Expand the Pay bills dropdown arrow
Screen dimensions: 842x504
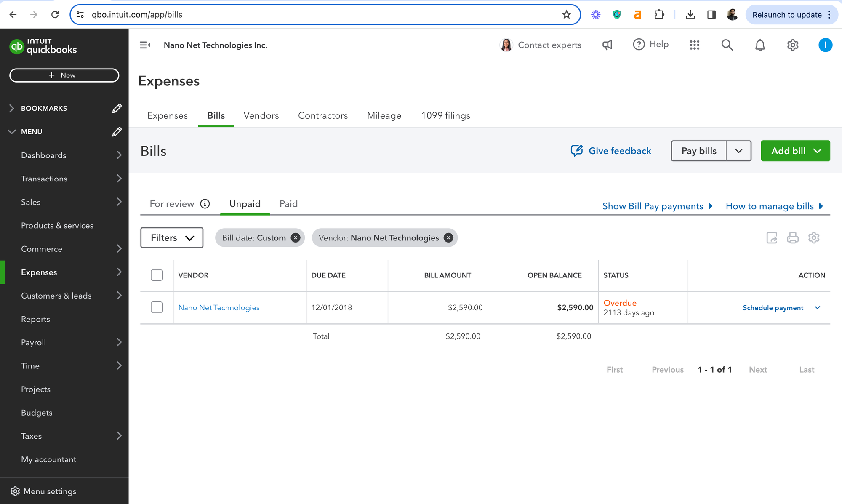(x=739, y=151)
